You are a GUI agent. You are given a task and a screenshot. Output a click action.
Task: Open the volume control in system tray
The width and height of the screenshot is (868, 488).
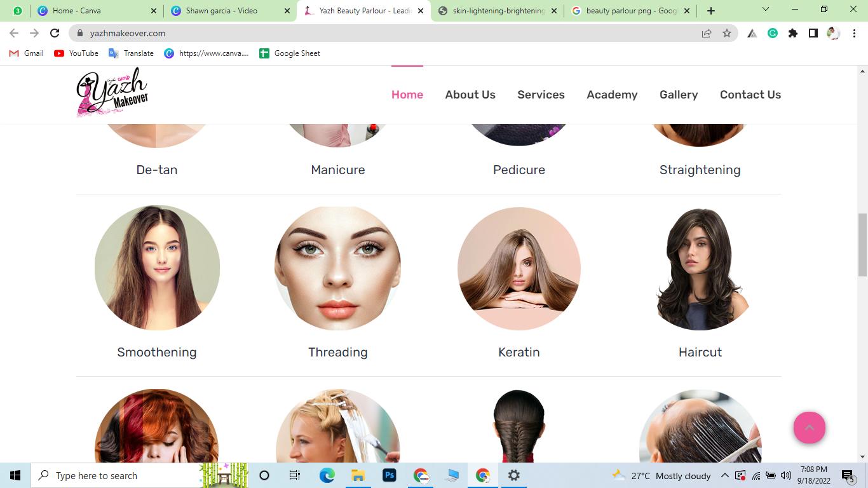click(786, 475)
